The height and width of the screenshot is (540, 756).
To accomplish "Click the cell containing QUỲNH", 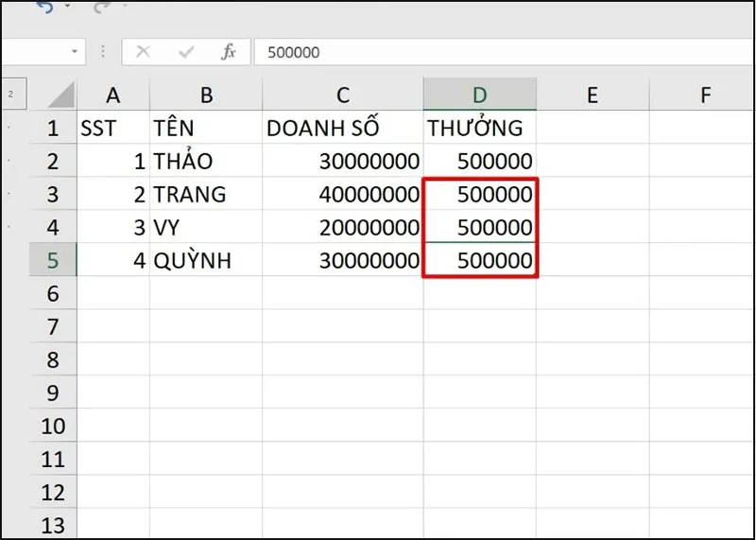I will [x=206, y=260].
